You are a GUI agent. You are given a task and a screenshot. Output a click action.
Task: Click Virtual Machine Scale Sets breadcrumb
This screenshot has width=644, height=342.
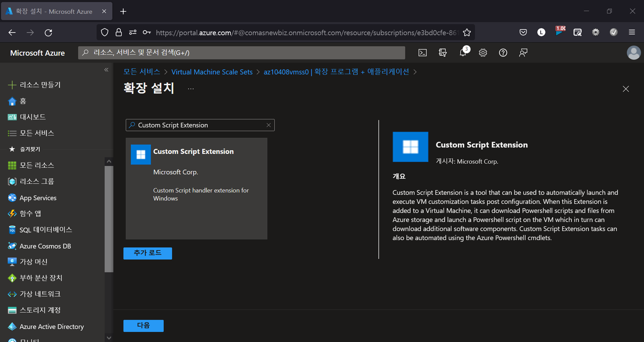(x=212, y=72)
